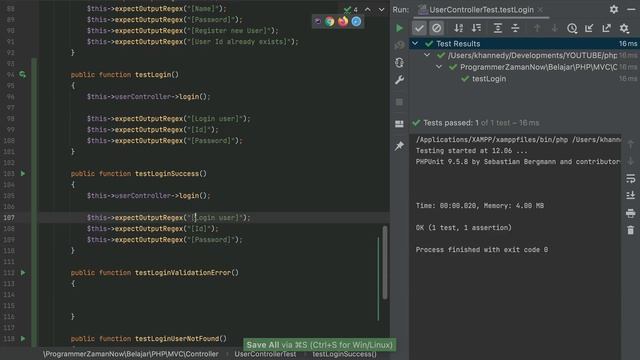
Task: Toggle auto-test icon in Run sidebar
Action: click(399, 62)
